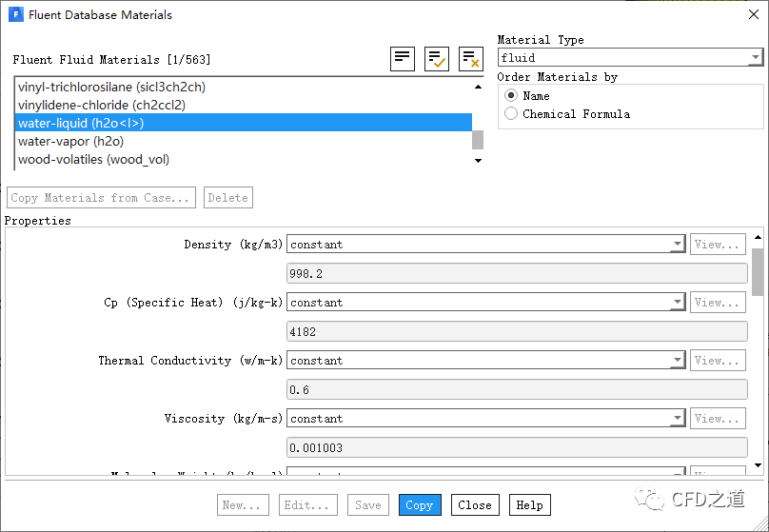This screenshot has width=769, height=532.
Task: Expand the Density method dropdown
Action: click(485, 245)
